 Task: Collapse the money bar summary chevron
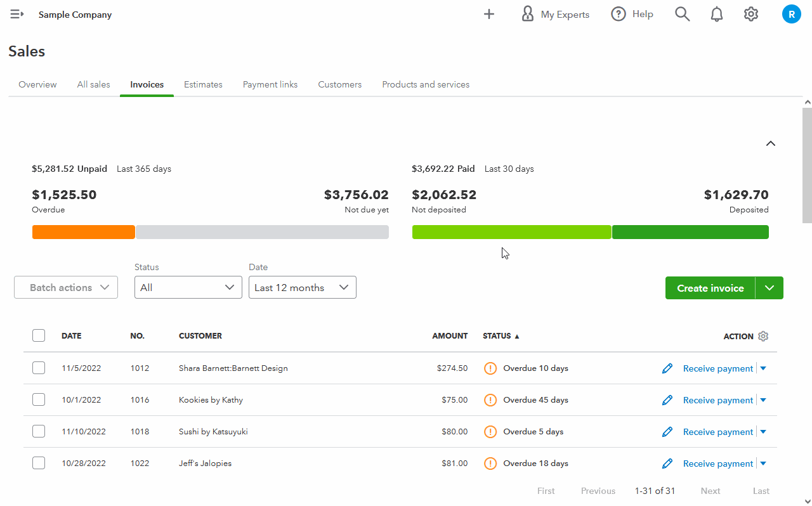click(x=770, y=143)
